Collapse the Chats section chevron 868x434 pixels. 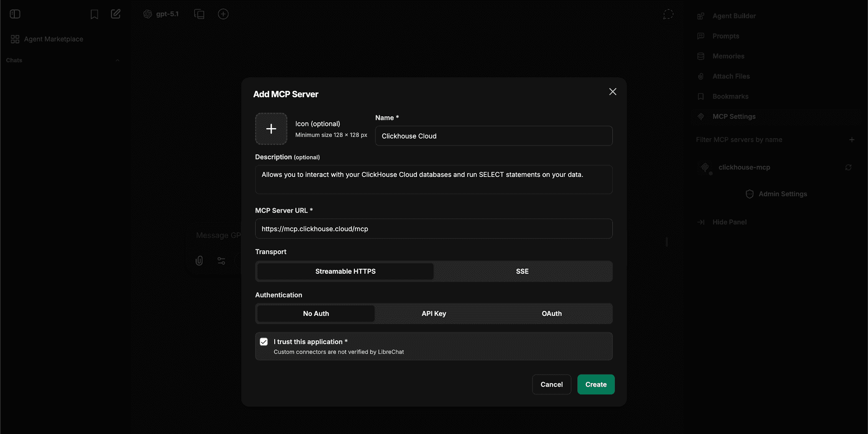[x=118, y=60]
